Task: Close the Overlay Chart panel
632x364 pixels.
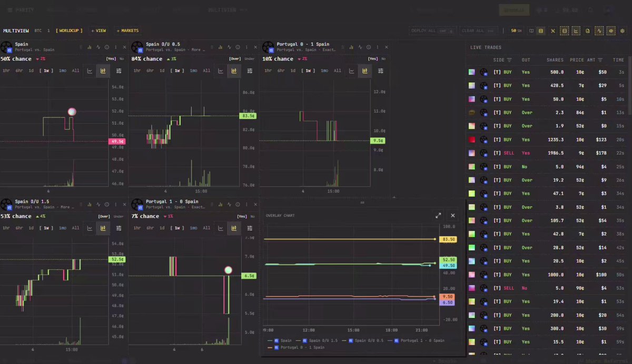Action: [x=452, y=215]
